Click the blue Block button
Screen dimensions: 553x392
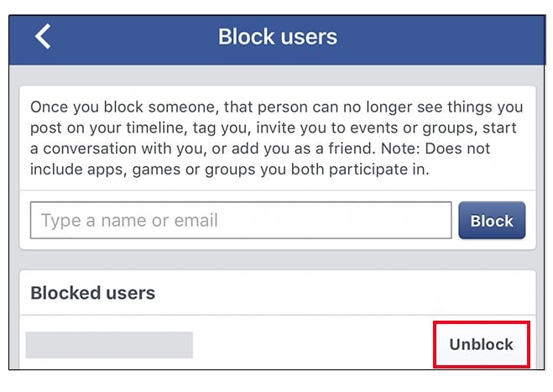pos(492,221)
